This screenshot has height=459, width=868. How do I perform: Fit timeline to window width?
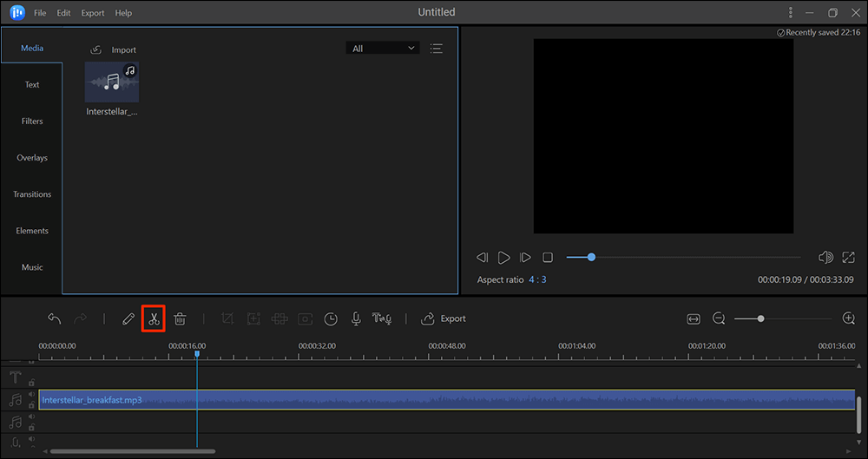click(x=694, y=319)
